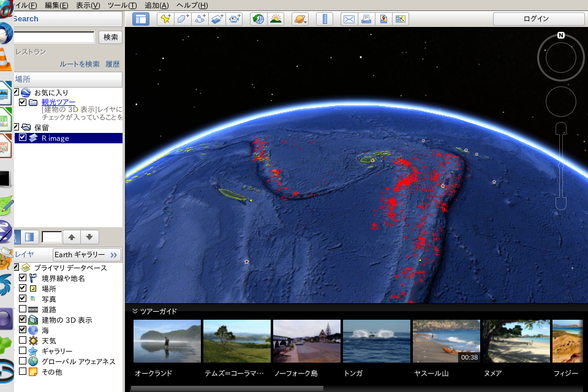Click the transparency adjust icon below the places list
The height and width of the screenshot is (392, 588).
(29, 237)
